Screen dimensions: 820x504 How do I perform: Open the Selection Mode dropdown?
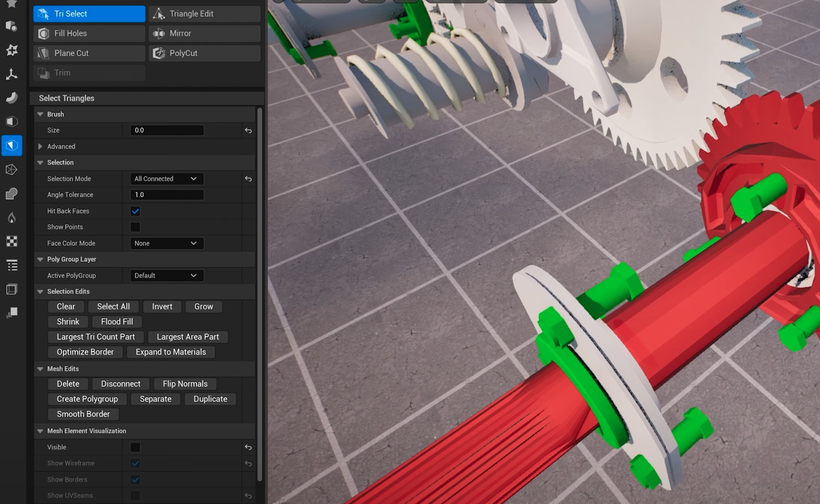tap(166, 179)
